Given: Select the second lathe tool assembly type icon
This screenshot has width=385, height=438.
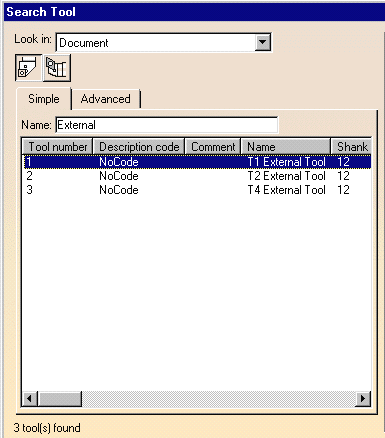Looking at the screenshot, I should tap(57, 68).
